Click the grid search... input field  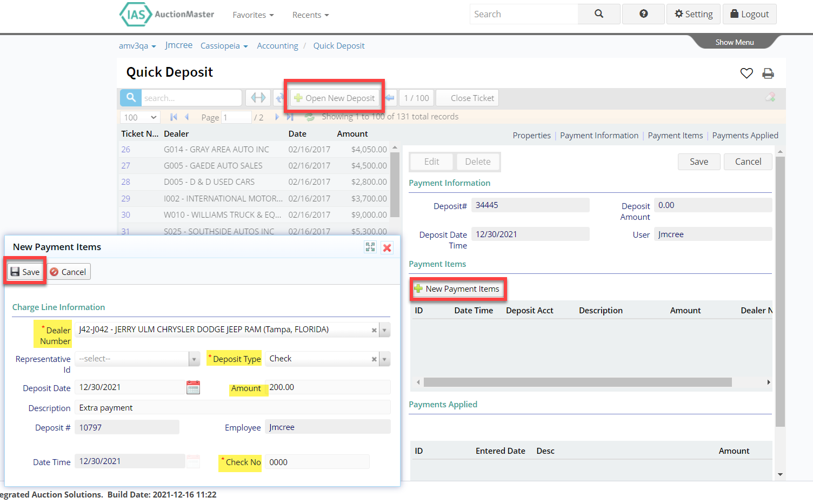tap(191, 98)
